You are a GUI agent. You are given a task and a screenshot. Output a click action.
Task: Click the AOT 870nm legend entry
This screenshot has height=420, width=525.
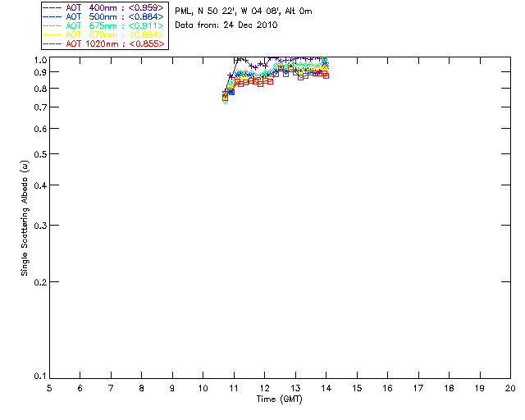pos(103,34)
